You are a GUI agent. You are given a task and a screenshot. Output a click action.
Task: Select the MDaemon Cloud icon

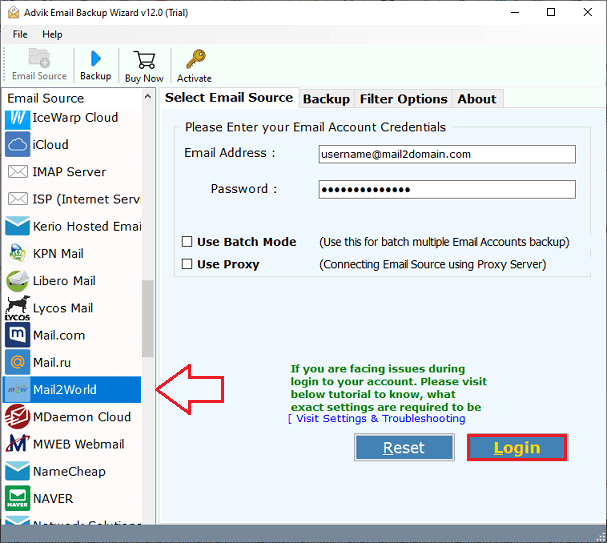(17, 416)
